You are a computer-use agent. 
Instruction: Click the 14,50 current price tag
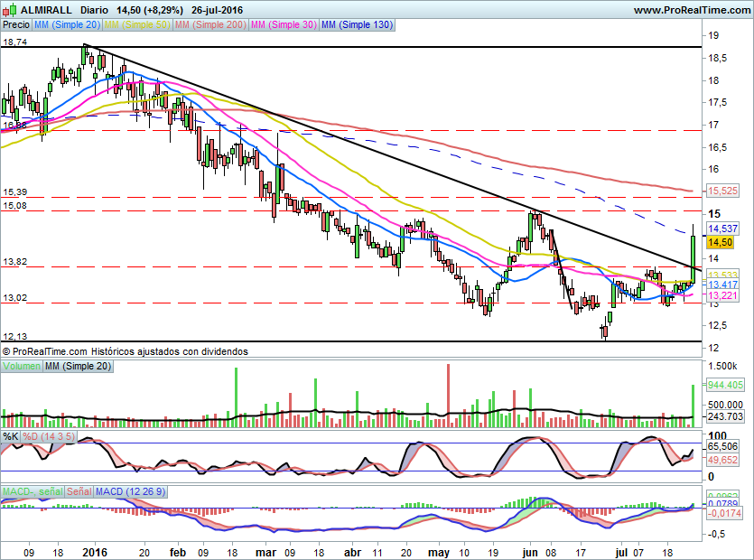[x=720, y=242]
